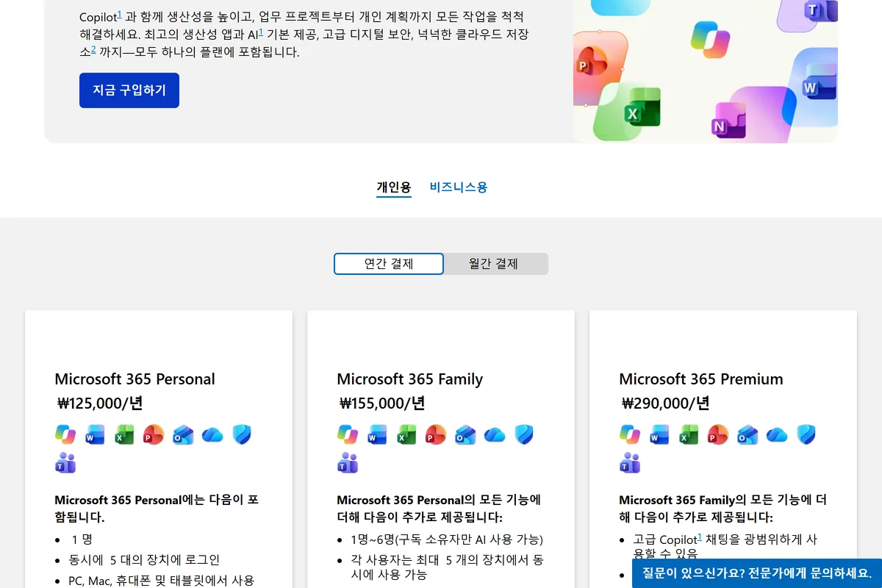Screen dimensions: 882x588
Task: Open footnote 1 next to AI in the banner
Action: (261, 32)
